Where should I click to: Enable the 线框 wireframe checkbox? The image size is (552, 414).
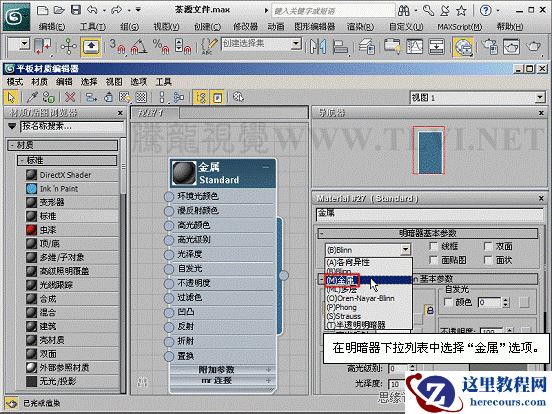point(434,246)
